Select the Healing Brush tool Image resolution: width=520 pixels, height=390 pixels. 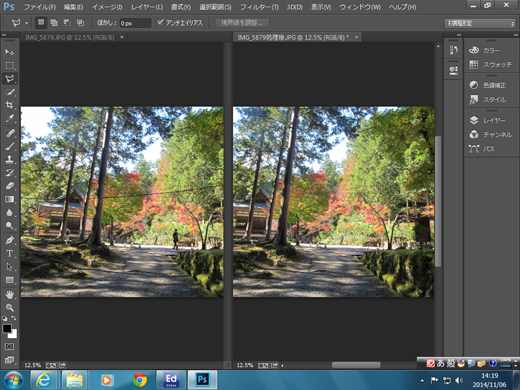[x=10, y=133]
